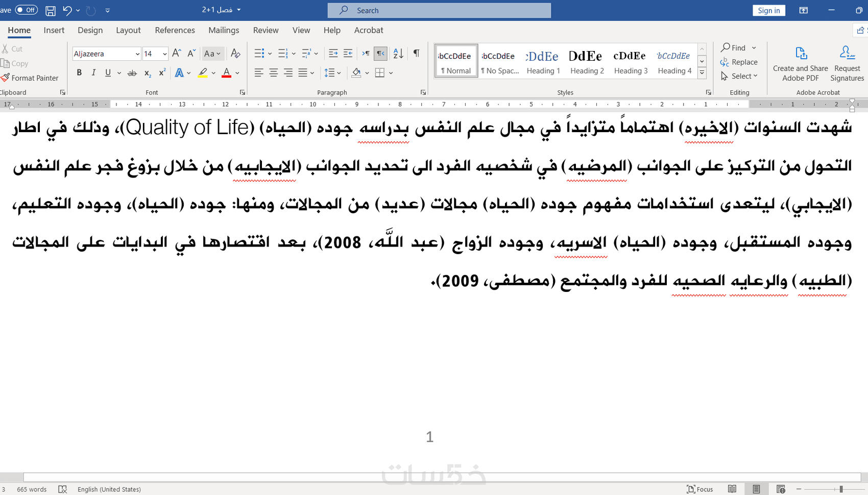Align text to the right
868x495 pixels.
(288, 73)
